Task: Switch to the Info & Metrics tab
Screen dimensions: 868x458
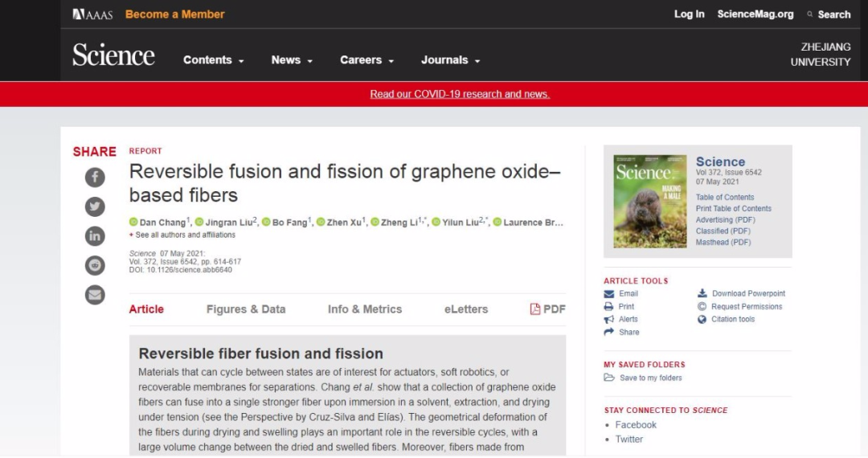Action: point(365,309)
